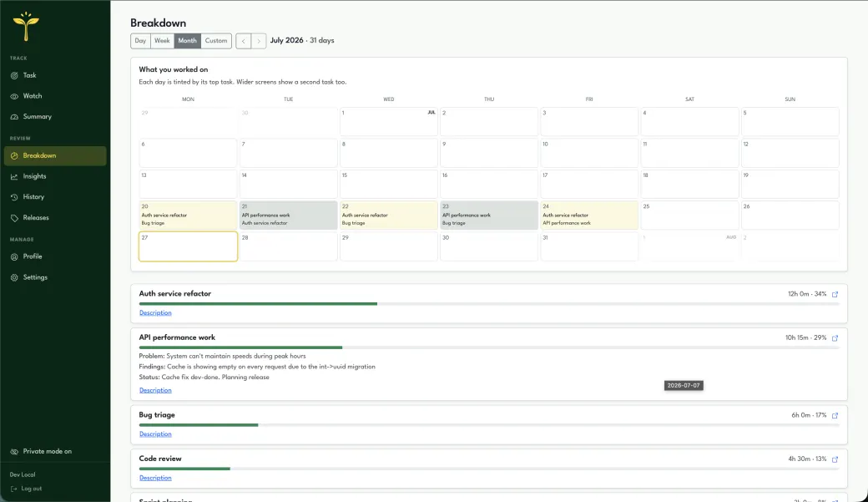Open Summary page from sidebar

(55, 117)
